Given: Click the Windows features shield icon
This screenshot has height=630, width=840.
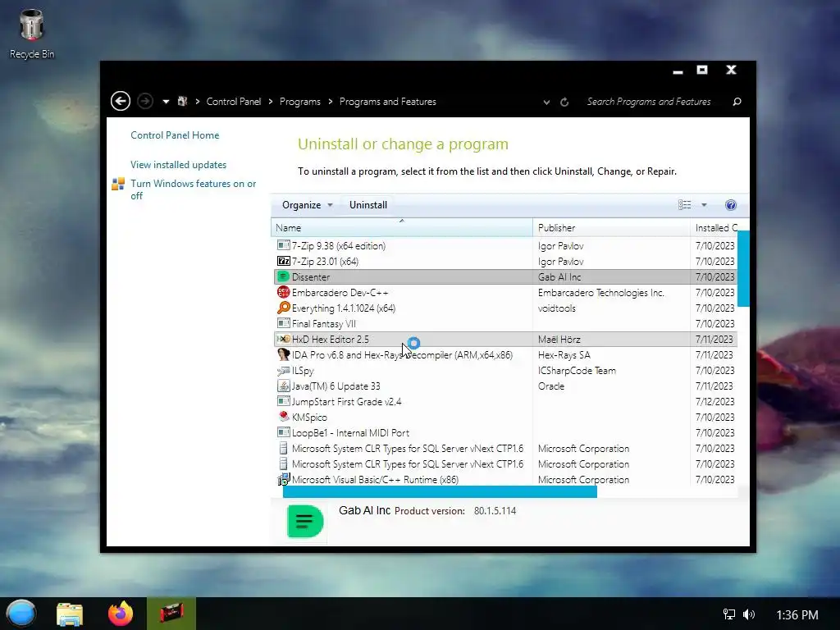Looking at the screenshot, I should (118, 185).
